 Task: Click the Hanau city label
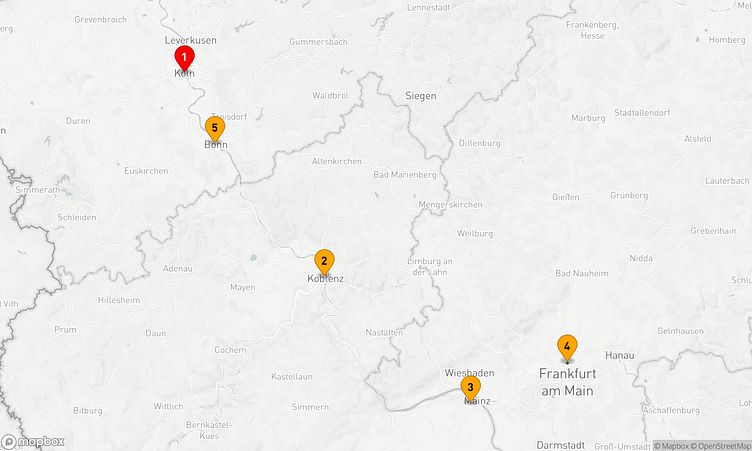point(620,356)
